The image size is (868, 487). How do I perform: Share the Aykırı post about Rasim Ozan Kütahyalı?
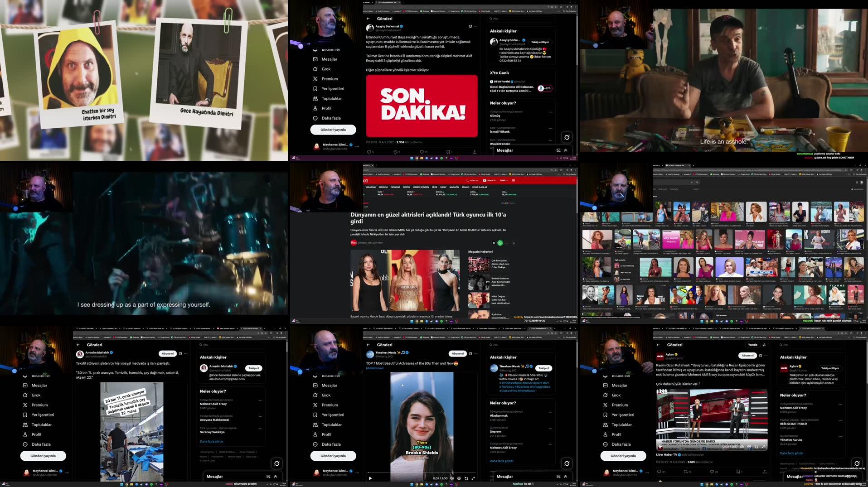pyautogui.click(x=764, y=472)
